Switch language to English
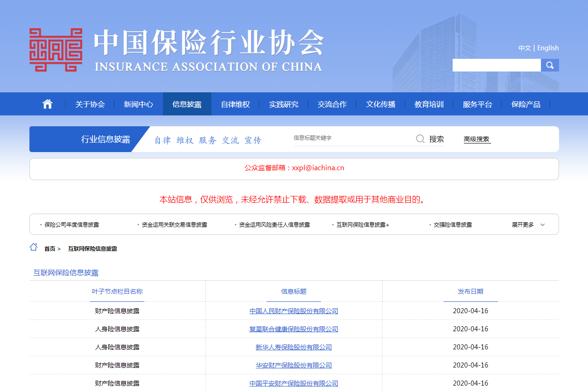Viewport: 588px width, 391px height. 548,48
